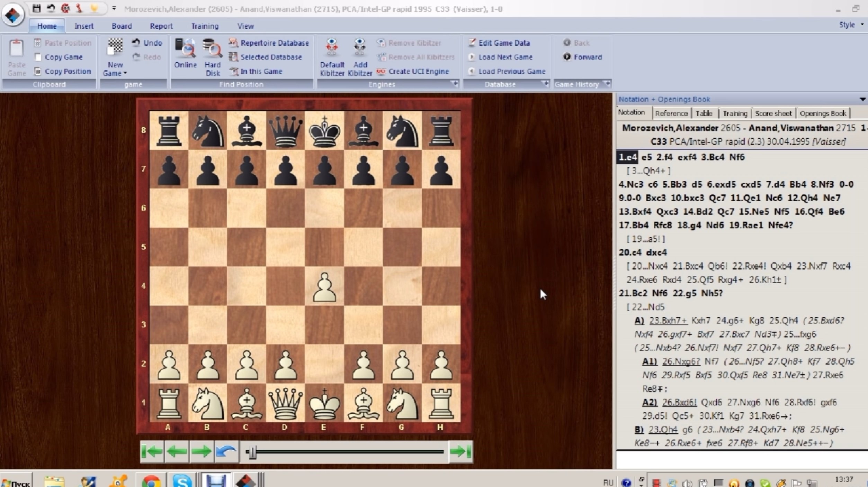868x487 pixels.
Task: Click the white knight on g1
Action: click(x=402, y=403)
